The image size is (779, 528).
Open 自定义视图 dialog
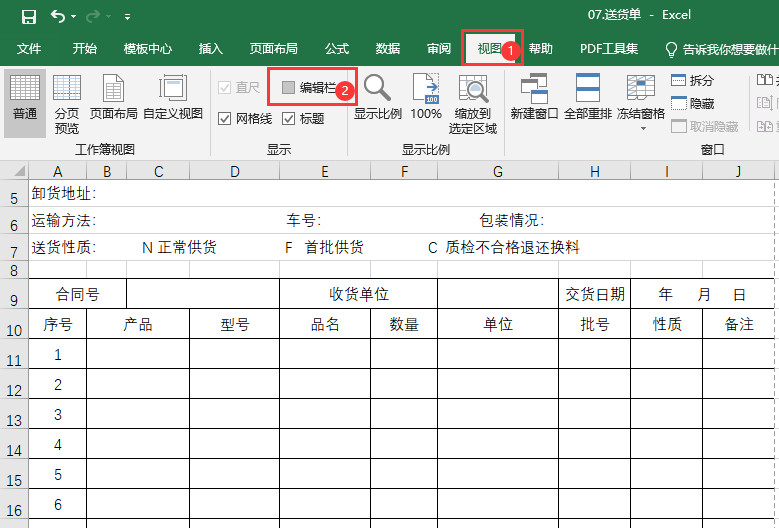tap(173, 97)
